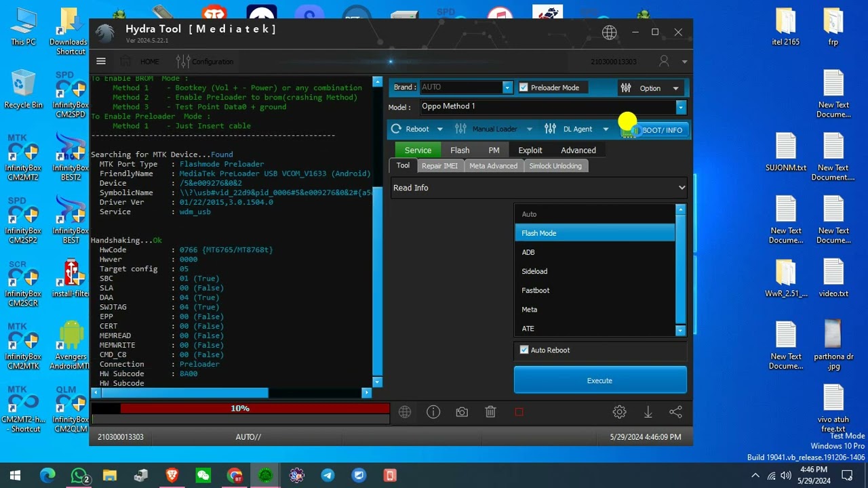The height and width of the screenshot is (488, 868).
Task: Open settings with the gear icon
Action: (619, 412)
